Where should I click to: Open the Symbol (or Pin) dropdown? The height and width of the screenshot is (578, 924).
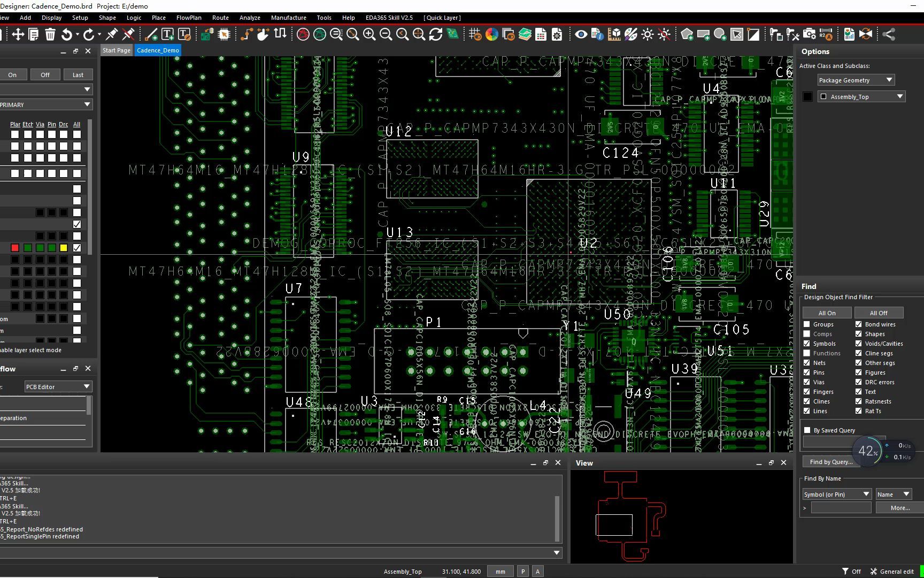tap(837, 494)
